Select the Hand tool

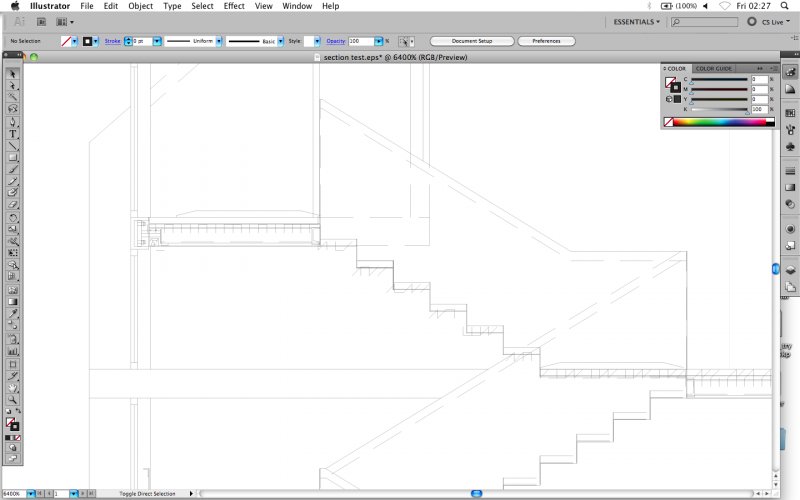13,388
